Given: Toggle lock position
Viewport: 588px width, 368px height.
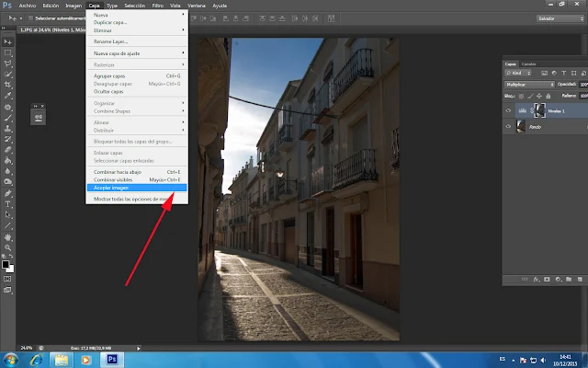Looking at the screenshot, I should pos(539,96).
